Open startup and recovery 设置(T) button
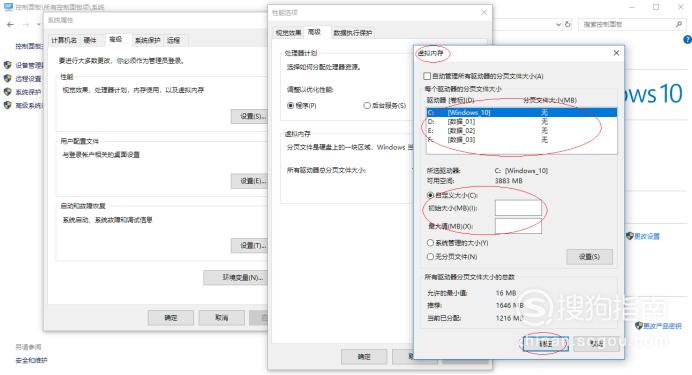The image size is (692, 375). pos(249,245)
